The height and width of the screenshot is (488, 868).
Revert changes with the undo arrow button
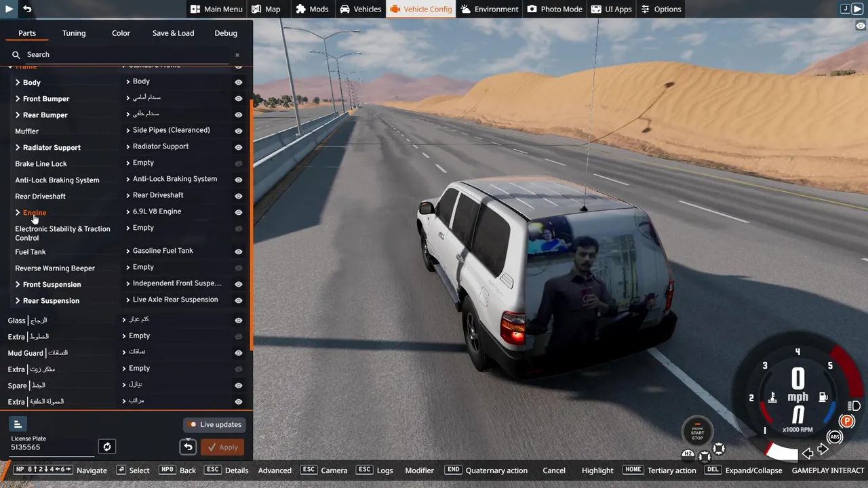click(188, 447)
